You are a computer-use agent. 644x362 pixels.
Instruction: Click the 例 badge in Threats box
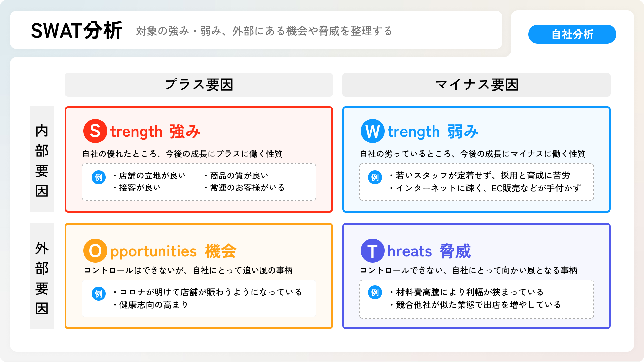pyautogui.click(x=375, y=292)
